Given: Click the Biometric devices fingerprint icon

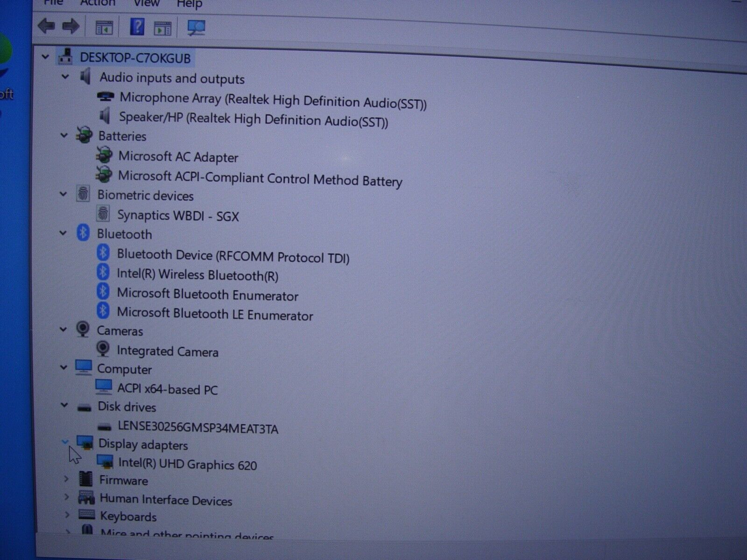Looking at the screenshot, I should (83, 194).
